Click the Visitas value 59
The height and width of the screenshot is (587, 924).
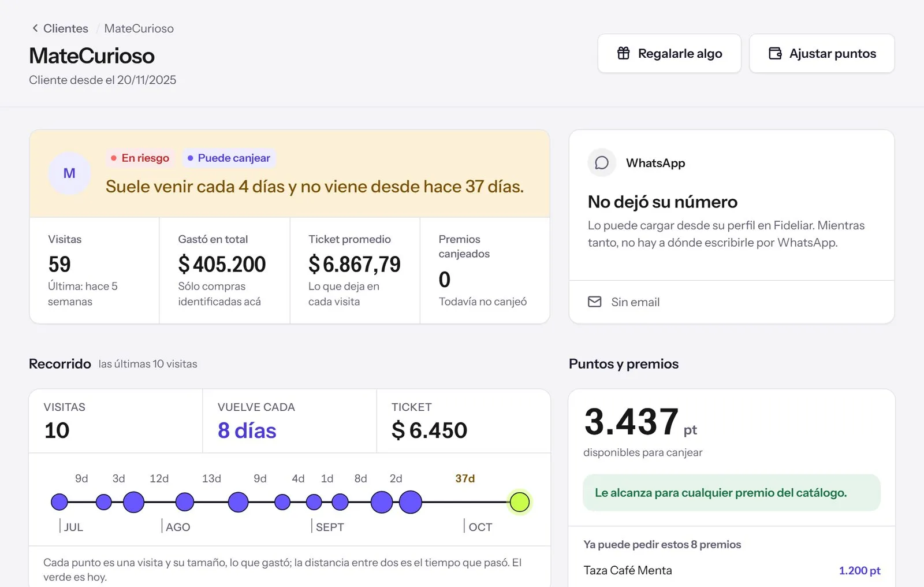(x=59, y=264)
